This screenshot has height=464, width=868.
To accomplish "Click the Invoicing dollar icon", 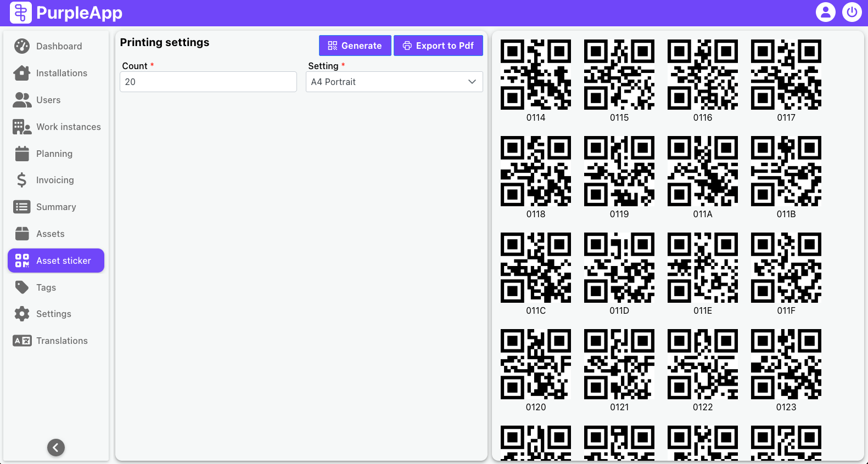I will [22, 180].
